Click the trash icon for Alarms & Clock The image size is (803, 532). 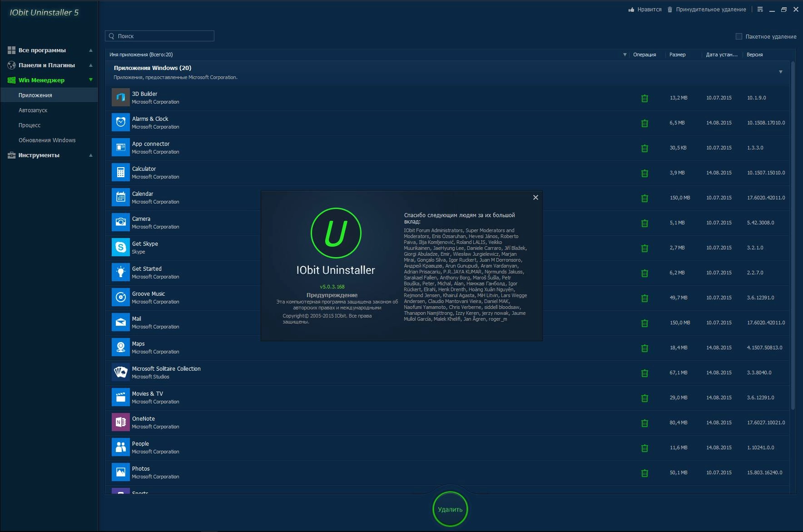pyautogui.click(x=644, y=123)
